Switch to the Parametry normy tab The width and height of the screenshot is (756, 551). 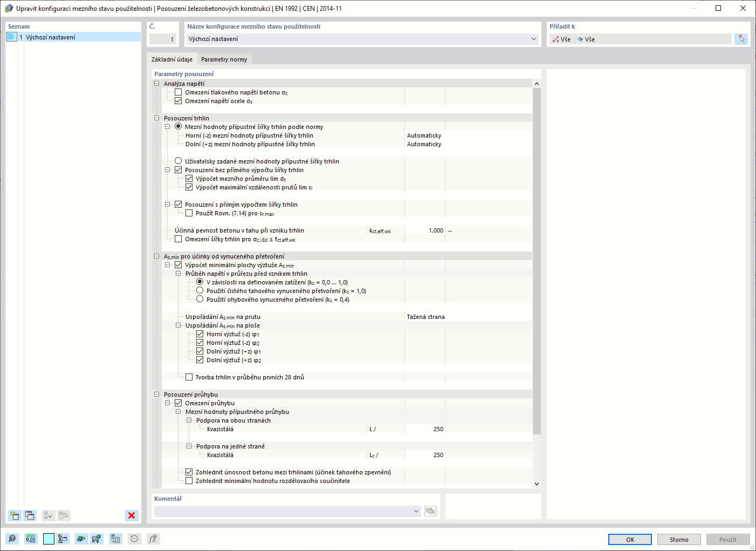[x=224, y=59]
